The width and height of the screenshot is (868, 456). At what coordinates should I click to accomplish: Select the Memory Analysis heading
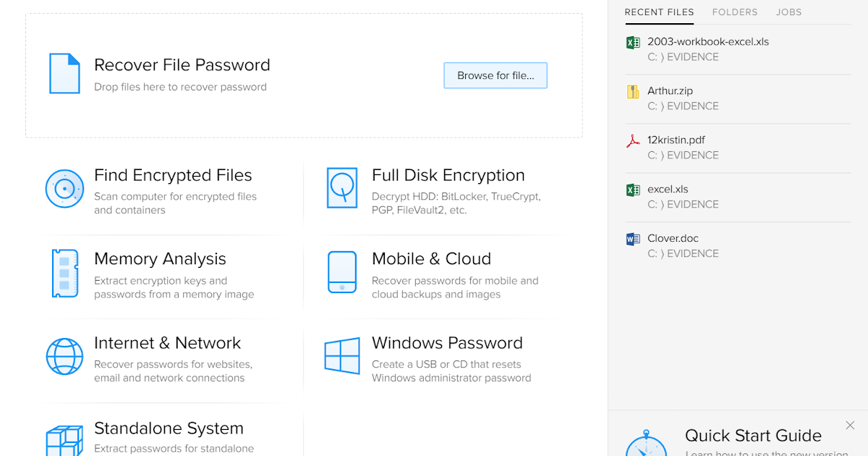click(x=160, y=259)
